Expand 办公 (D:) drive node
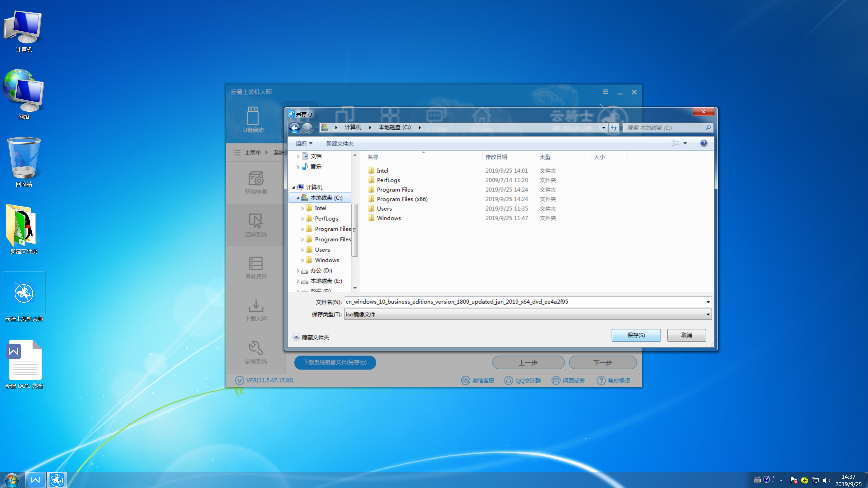The image size is (868, 488). [x=298, y=271]
